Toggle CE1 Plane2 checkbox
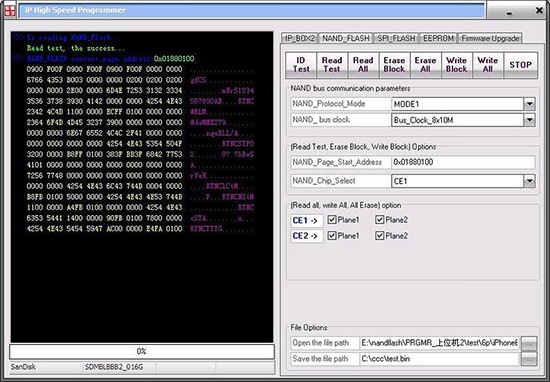Screen dimensions: 550x382 (379, 220)
